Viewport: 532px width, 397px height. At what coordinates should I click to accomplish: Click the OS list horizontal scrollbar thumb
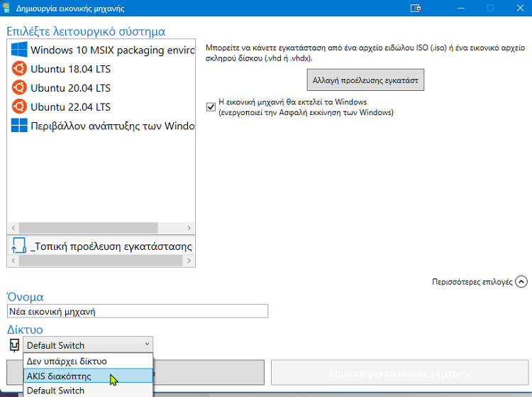pos(89,228)
